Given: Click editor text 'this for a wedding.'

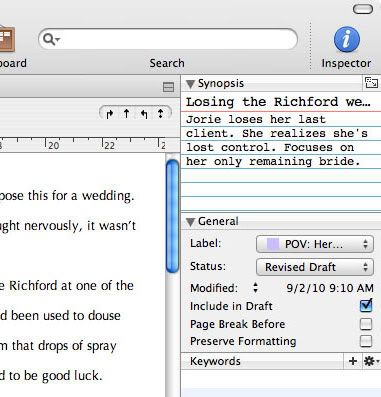Looking at the screenshot, I should point(81,196).
